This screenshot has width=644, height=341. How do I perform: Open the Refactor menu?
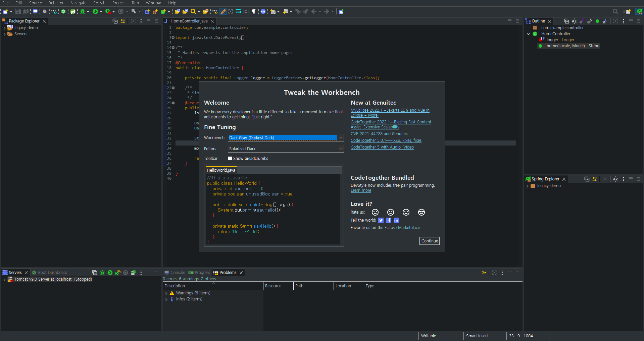pos(56,3)
